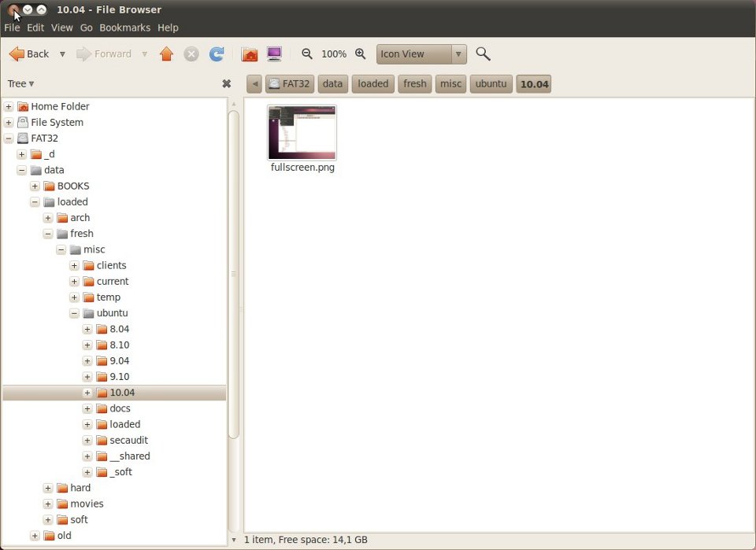Click the zoom in magnifier icon
This screenshot has height=550, width=756.
pyautogui.click(x=361, y=54)
